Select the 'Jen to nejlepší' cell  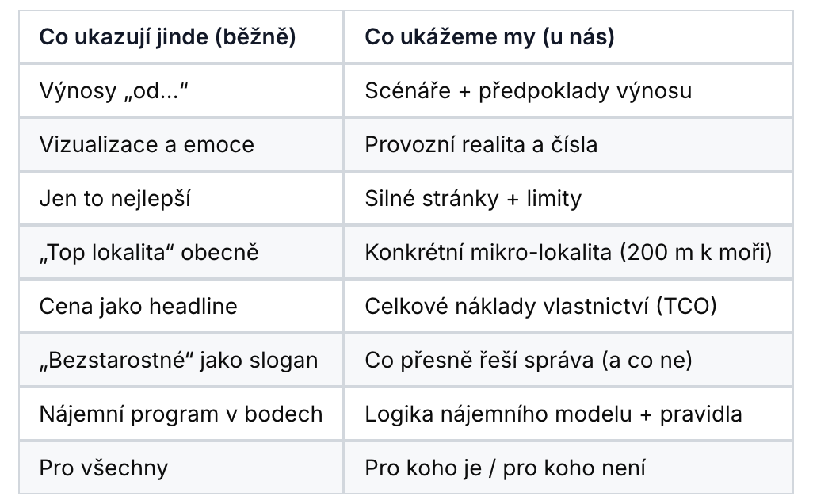coord(115,199)
